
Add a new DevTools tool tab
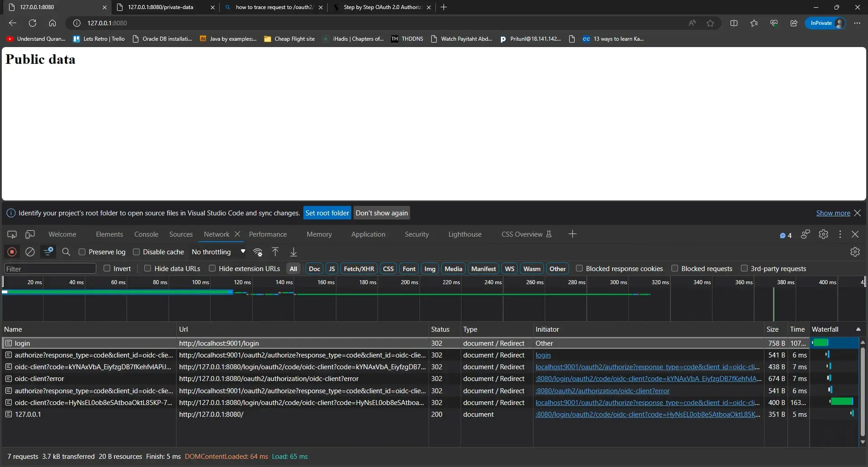click(572, 234)
